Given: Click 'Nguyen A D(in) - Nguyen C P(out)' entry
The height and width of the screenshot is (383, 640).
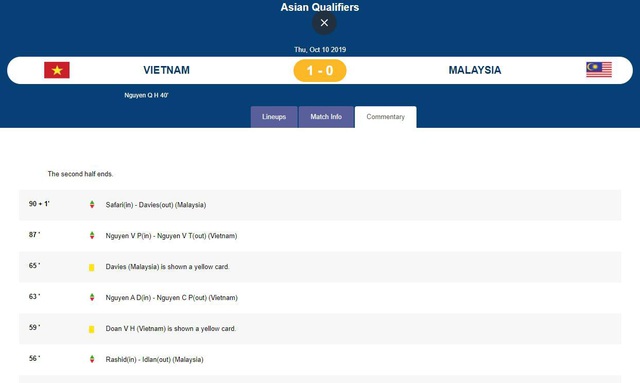Looking at the screenshot, I should [171, 298].
